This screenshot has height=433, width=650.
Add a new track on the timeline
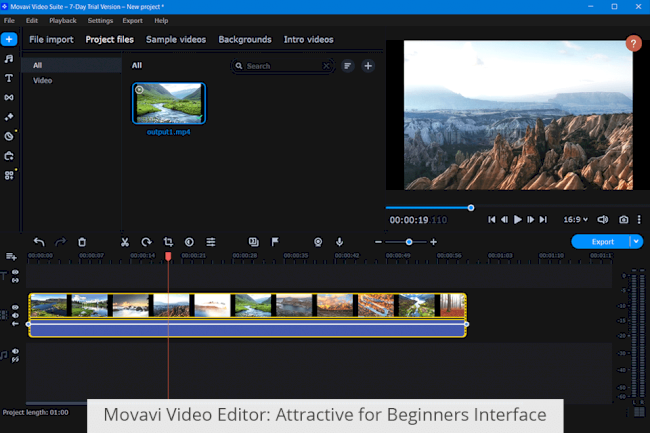[11, 257]
